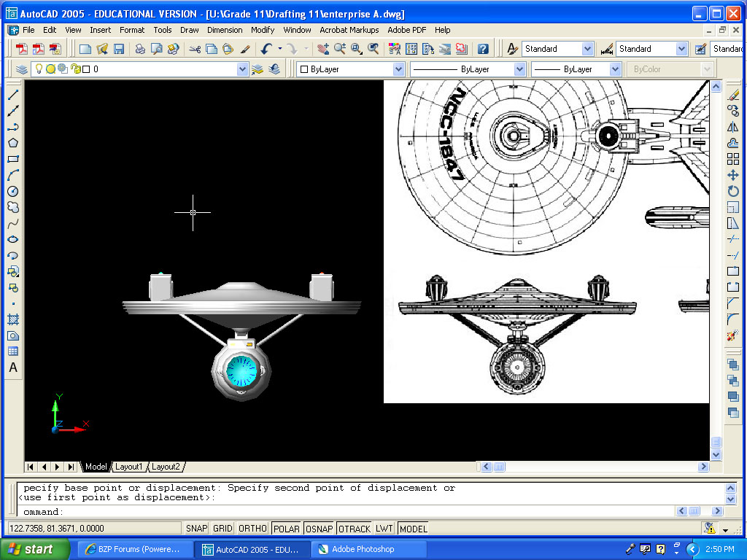Click the taskbar clock 2:50 PM
The width and height of the screenshot is (747, 560).
(720, 549)
